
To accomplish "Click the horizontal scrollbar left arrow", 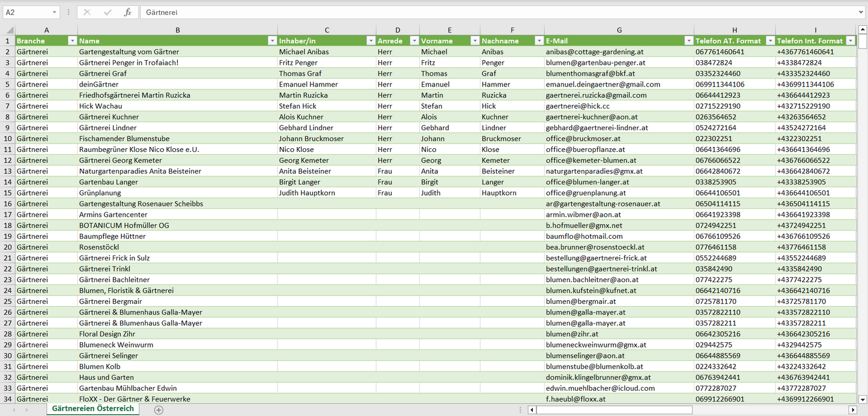I will (x=532, y=410).
